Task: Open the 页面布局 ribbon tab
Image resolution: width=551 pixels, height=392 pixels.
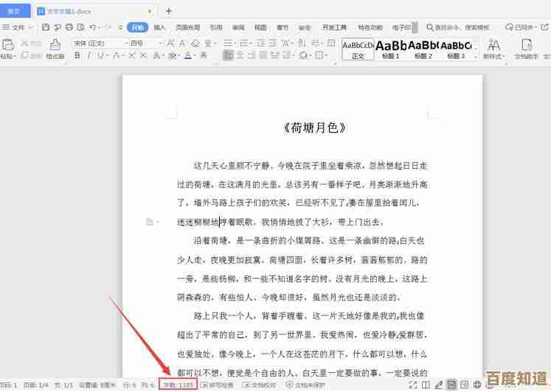Action: (188, 27)
